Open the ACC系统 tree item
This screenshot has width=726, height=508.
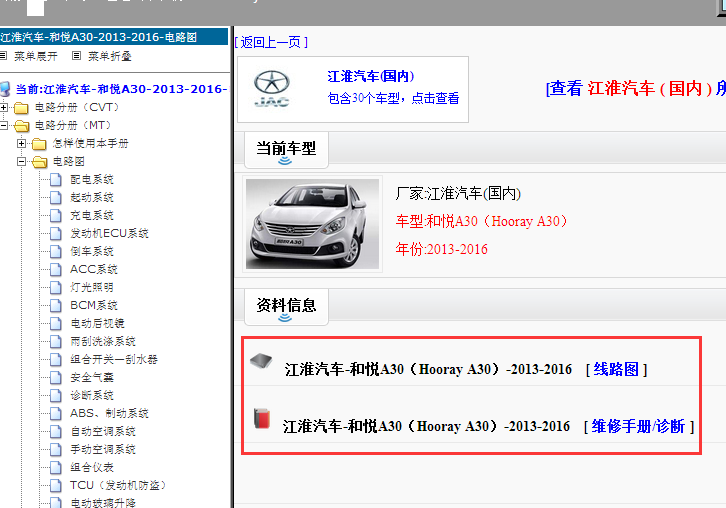coord(94,270)
